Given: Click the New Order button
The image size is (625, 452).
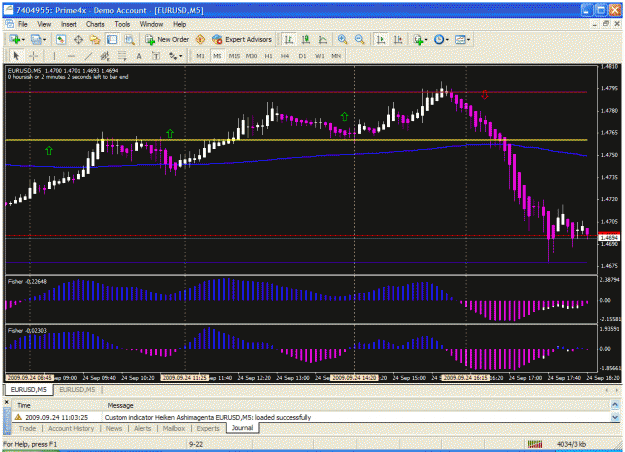Looking at the screenshot, I should tap(167, 39).
